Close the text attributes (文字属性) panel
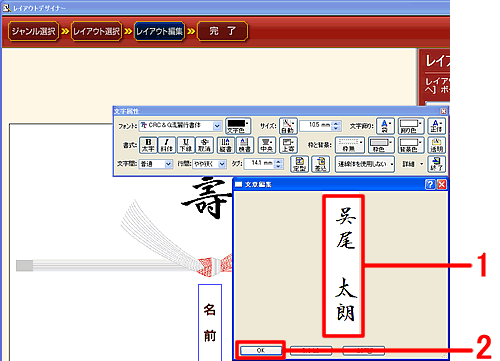This screenshot has height=361, width=500. pyautogui.click(x=443, y=111)
